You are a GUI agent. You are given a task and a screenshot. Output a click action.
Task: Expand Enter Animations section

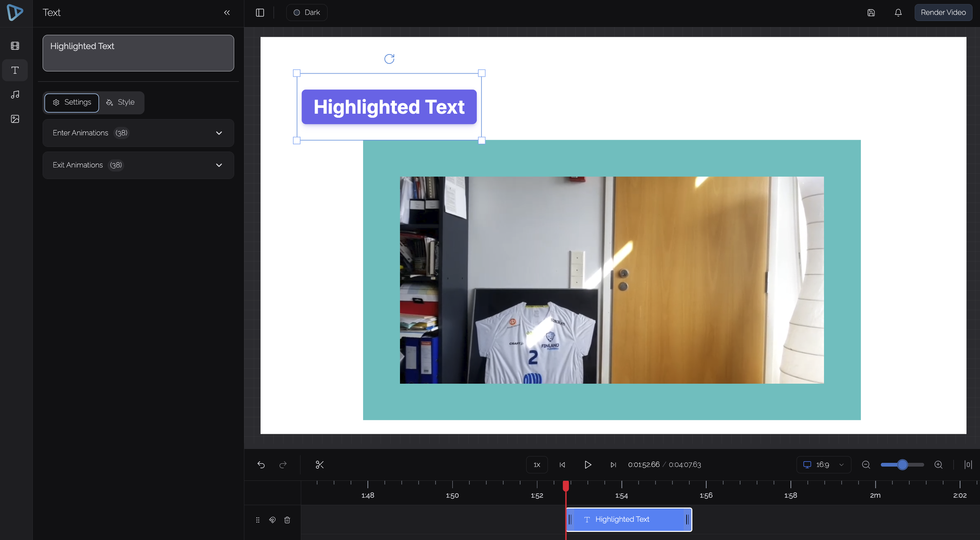138,133
